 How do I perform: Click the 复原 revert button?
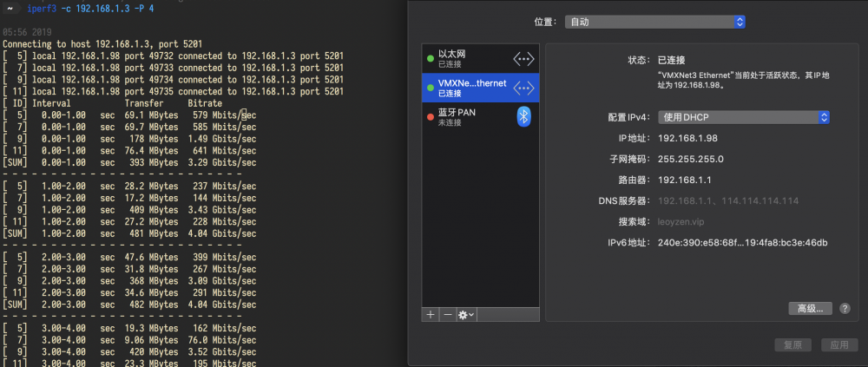click(792, 344)
